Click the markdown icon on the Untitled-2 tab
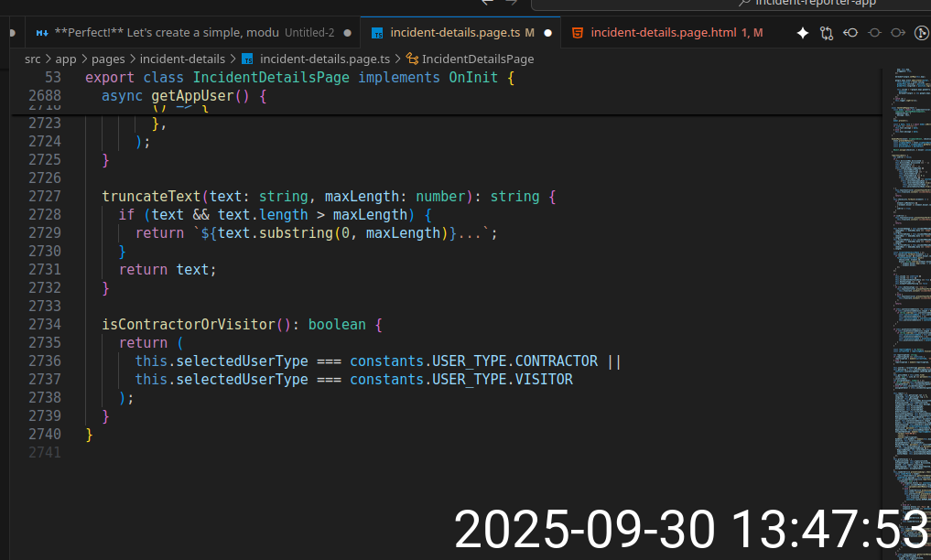This screenshot has height=560, width=931. pyautogui.click(x=42, y=33)
